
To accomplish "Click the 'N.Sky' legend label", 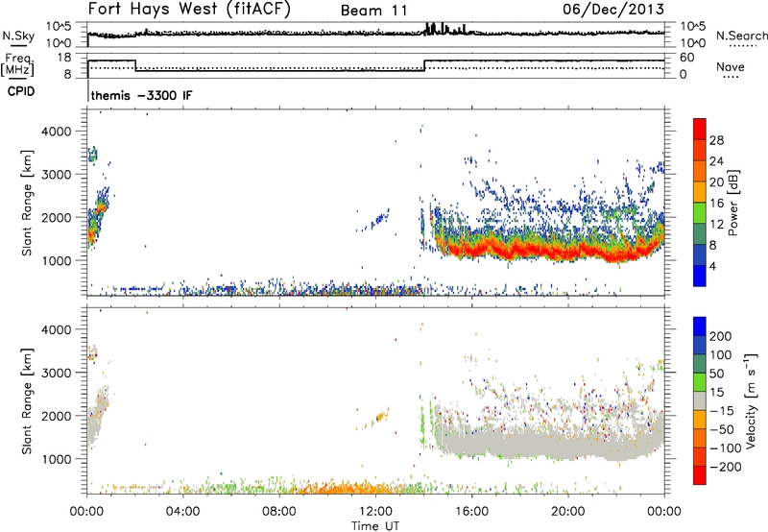I will point(18,36).
